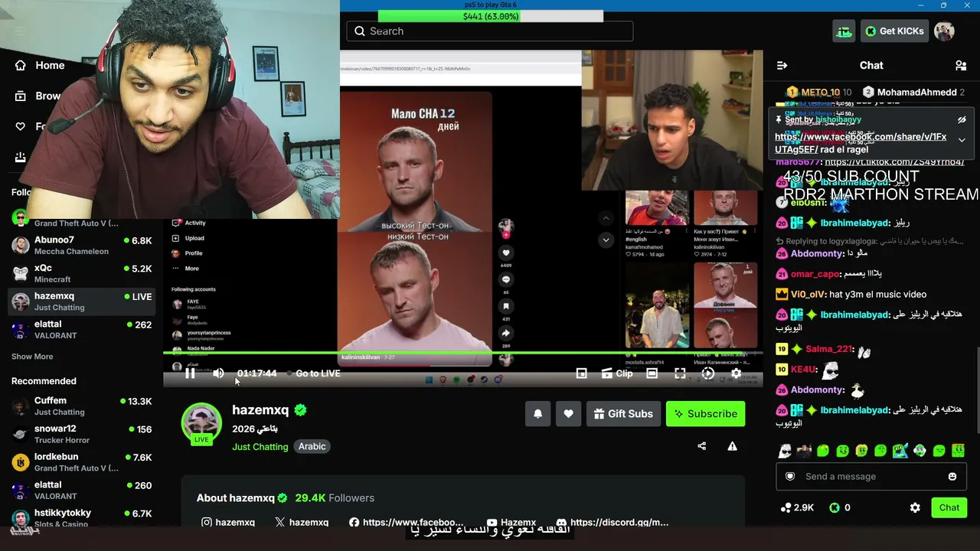
Task: View the 2.9K channel points balance
Action: [x=797, y=507]
